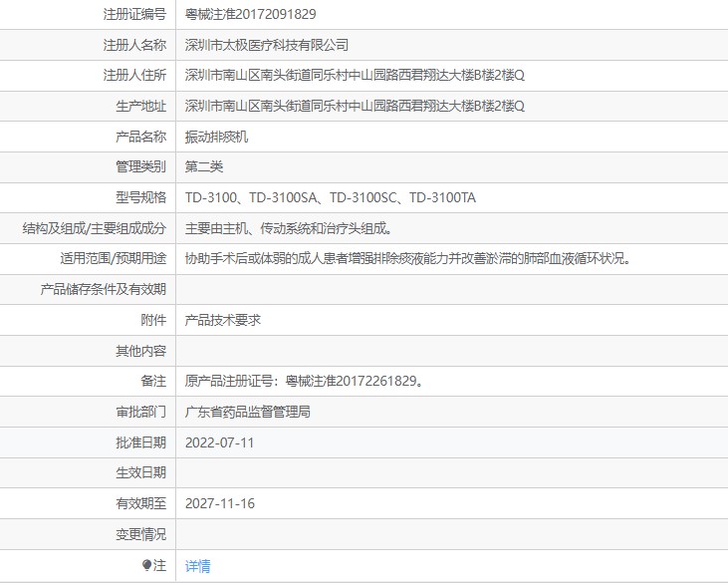728x586 pixels.
Task: Select registration number 粤械注准20172091829
Action: (x=251, y=14)
